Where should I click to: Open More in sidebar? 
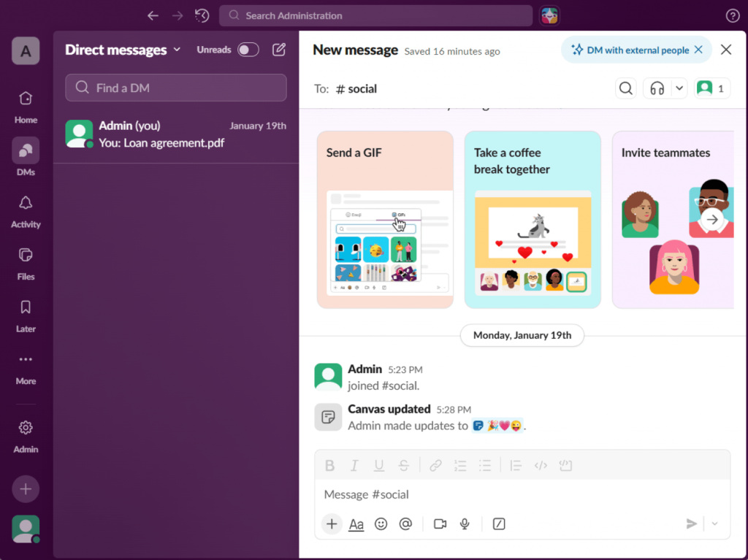click(26, 369)
